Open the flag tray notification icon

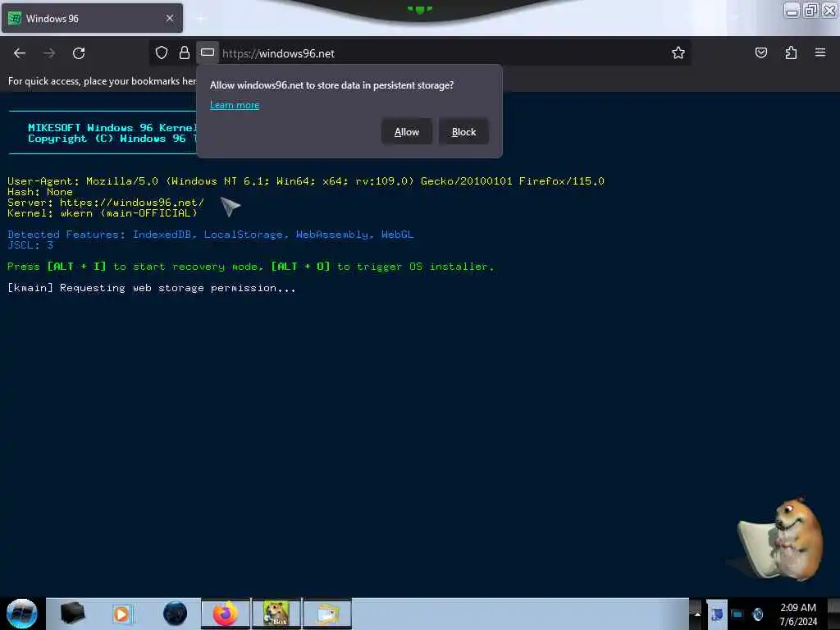[717, 614]
